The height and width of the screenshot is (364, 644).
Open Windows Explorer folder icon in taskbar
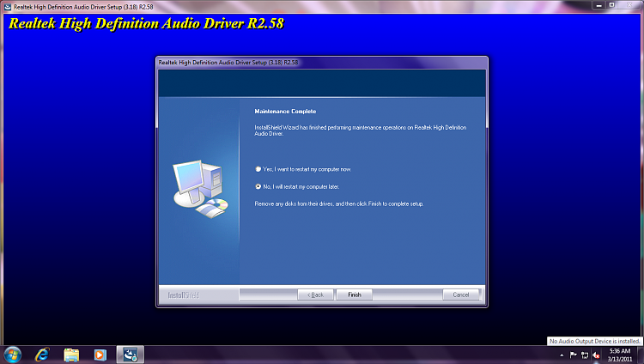(x=71, y=355)
